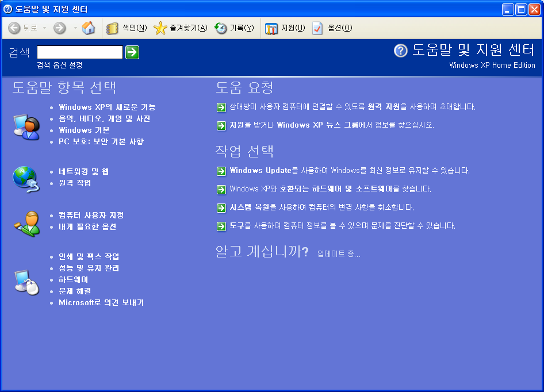Go to Home via house icon
Screen dimensions: 544x392
click(89, 28)
